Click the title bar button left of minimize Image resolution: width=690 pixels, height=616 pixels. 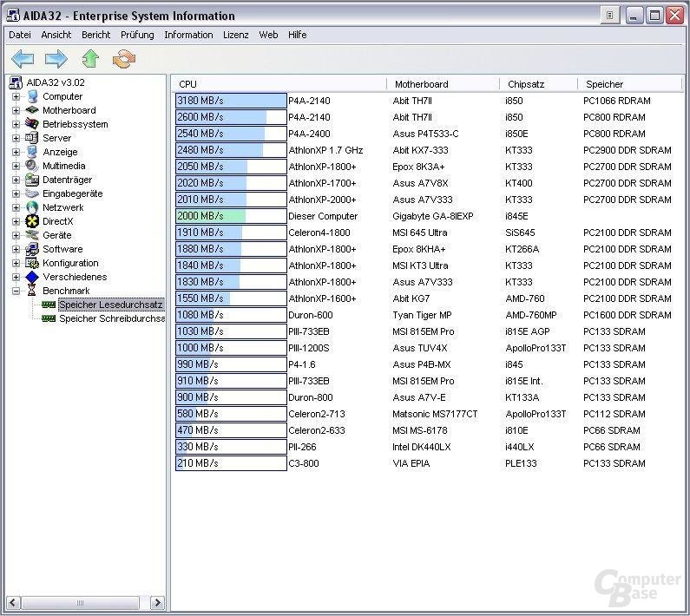point(610,16)
